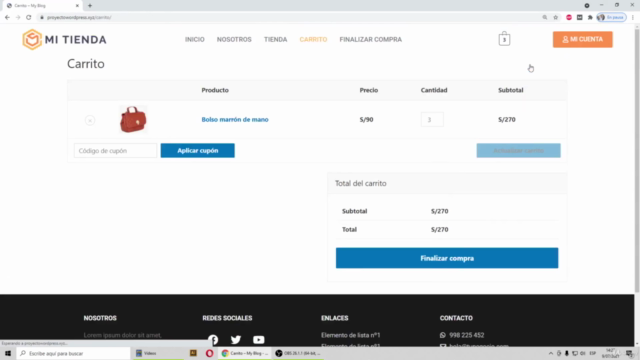The image size is (640, 360).
Task: Click the Mi Tienda logo
Action: pos(64,40)
